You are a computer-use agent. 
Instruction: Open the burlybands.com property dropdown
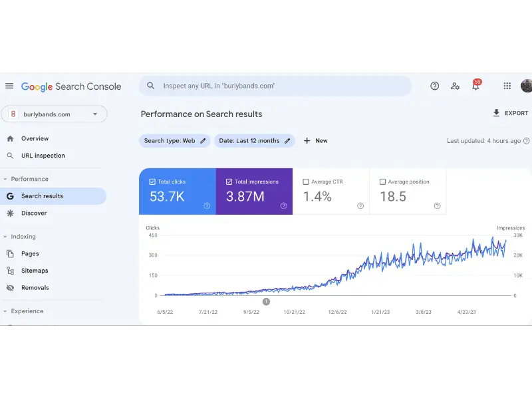point(55,114)
